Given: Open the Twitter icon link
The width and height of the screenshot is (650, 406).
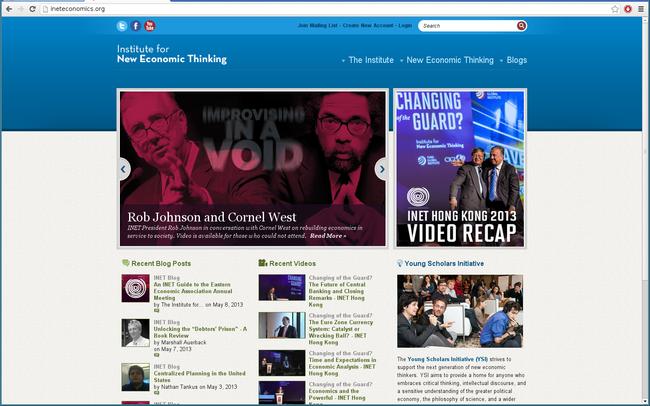Looking at the screenshot, I should 122,26.
